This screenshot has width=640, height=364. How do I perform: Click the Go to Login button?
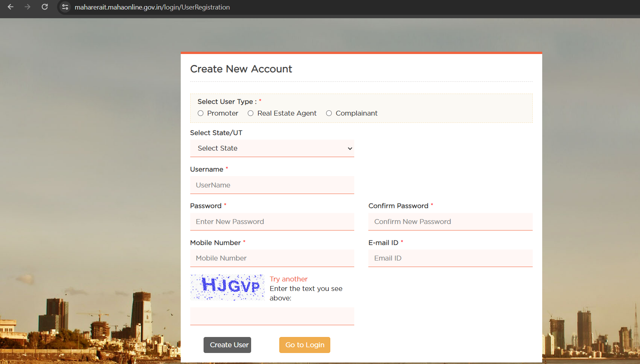click(x=305, y=345)
